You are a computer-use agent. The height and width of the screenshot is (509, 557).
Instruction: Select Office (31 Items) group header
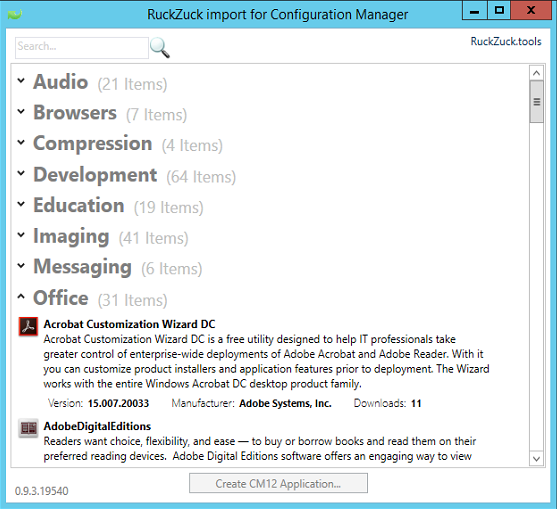[100, 298]
